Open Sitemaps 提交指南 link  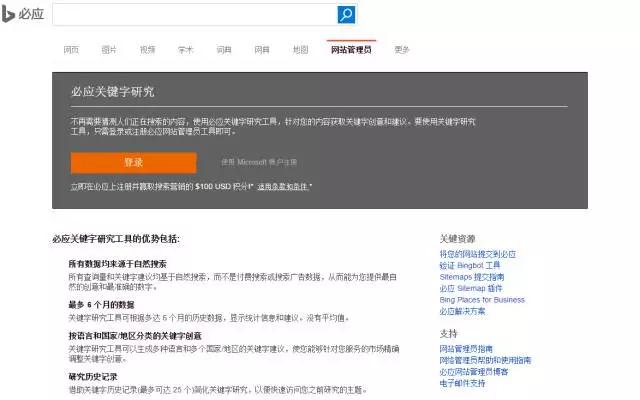[x=472, y=277]
